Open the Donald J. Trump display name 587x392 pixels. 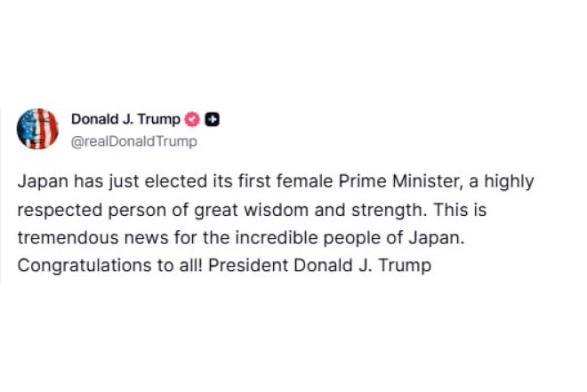(x=125, y=119)
